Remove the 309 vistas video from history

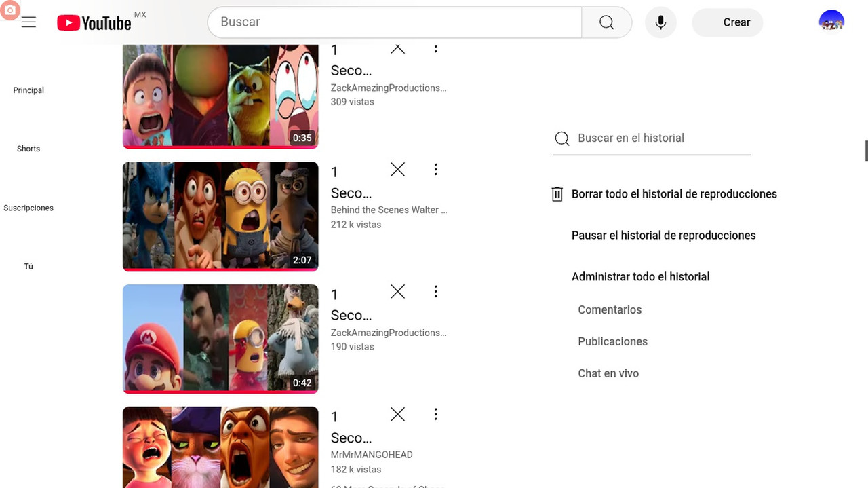pos(398,48)
